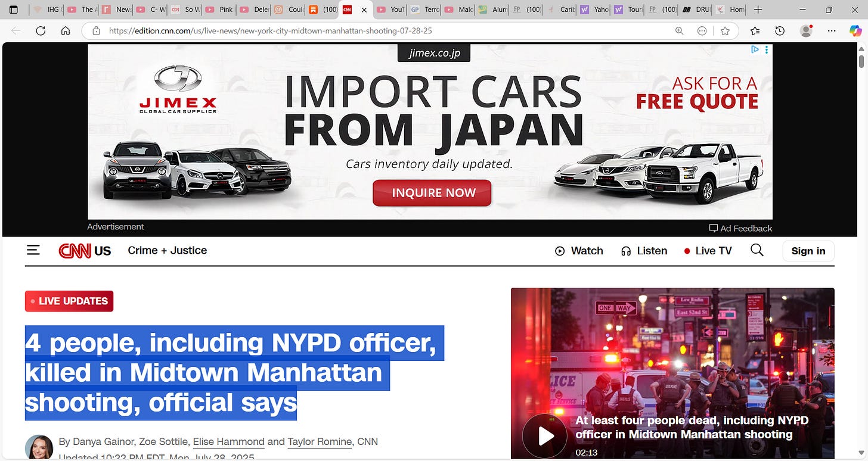Click the page vertical scrollbar thumb
Image resolution: width=868 pixels, height=461 pixels.
click(x=861, y=61)
